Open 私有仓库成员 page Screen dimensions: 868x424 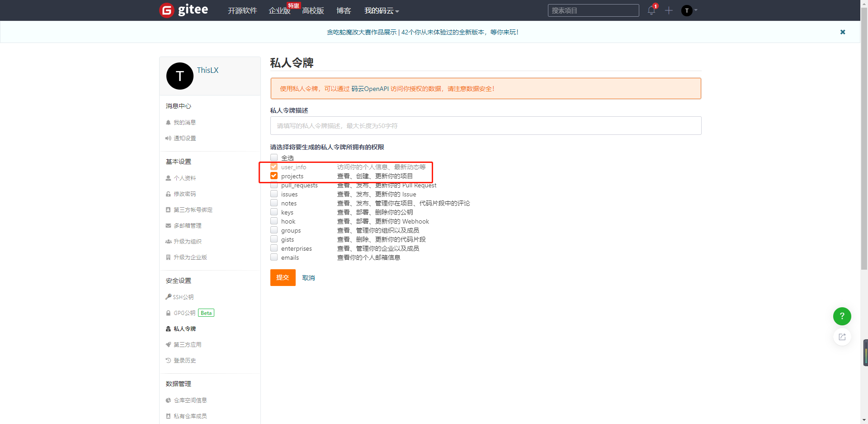click(190, 416)
